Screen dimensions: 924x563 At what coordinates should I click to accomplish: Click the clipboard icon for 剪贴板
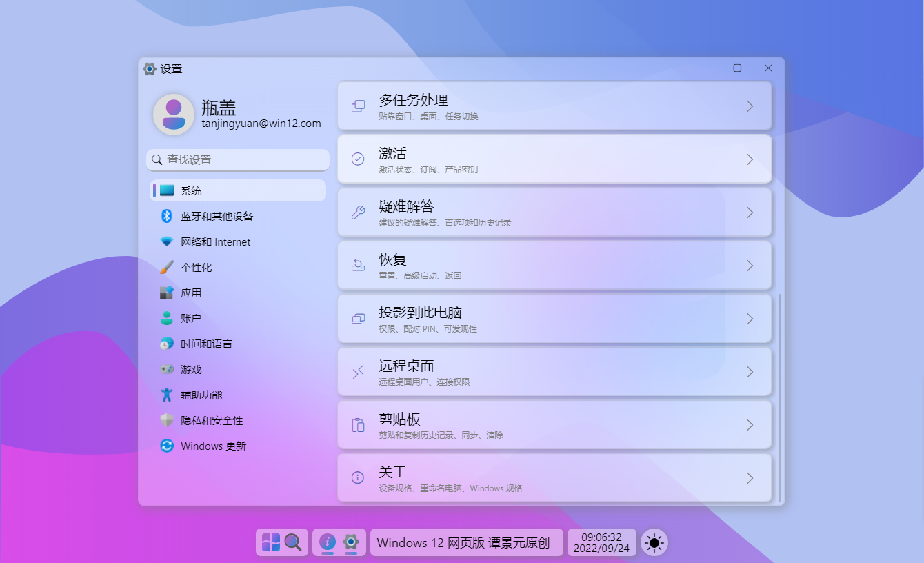pyautogui.click(x=358, y=425)
